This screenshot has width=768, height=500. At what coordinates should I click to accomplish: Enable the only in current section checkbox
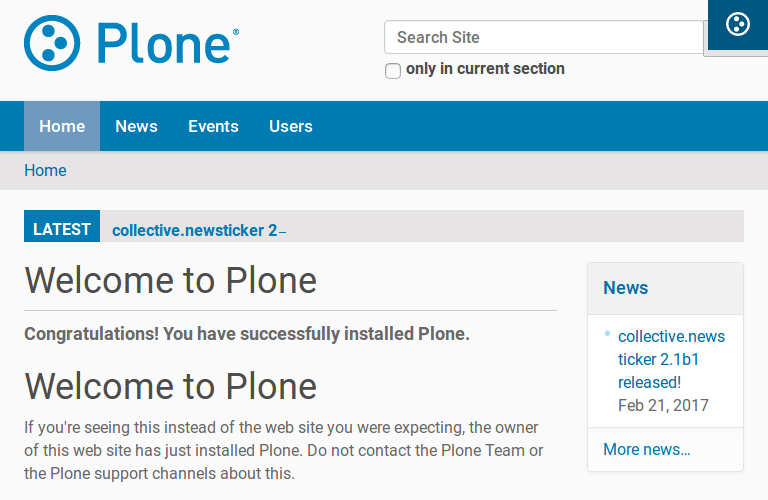393,71
